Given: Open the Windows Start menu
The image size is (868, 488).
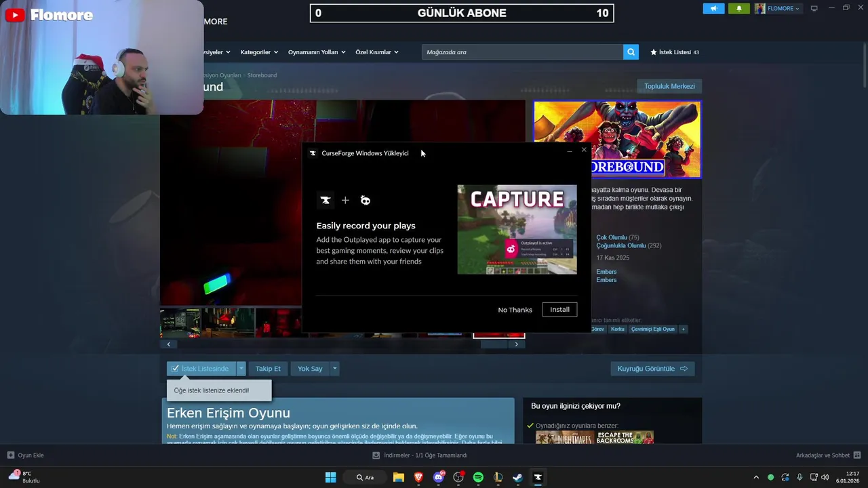Looking at the screenshot, I should pyautogui.click(x=330, y=477).
